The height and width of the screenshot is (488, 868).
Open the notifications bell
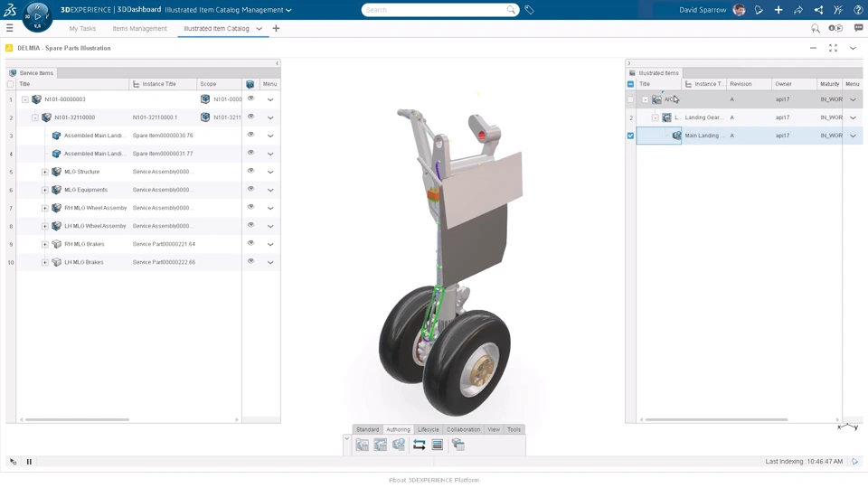click(759, 10)
